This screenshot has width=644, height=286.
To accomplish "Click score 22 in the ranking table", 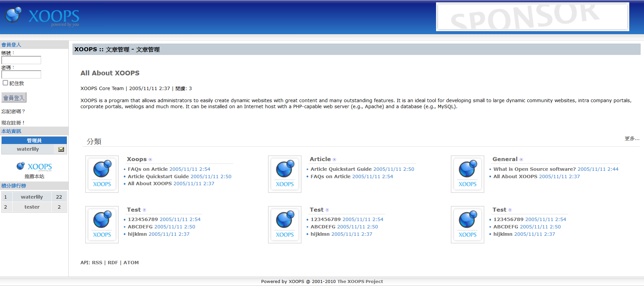I will [59, 197].
